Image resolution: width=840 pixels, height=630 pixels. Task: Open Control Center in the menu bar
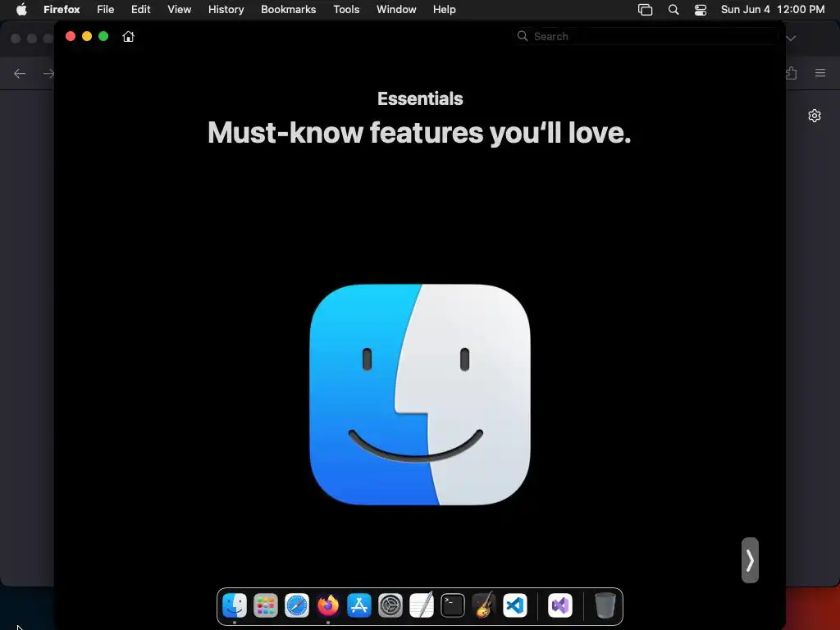[701, 10]
